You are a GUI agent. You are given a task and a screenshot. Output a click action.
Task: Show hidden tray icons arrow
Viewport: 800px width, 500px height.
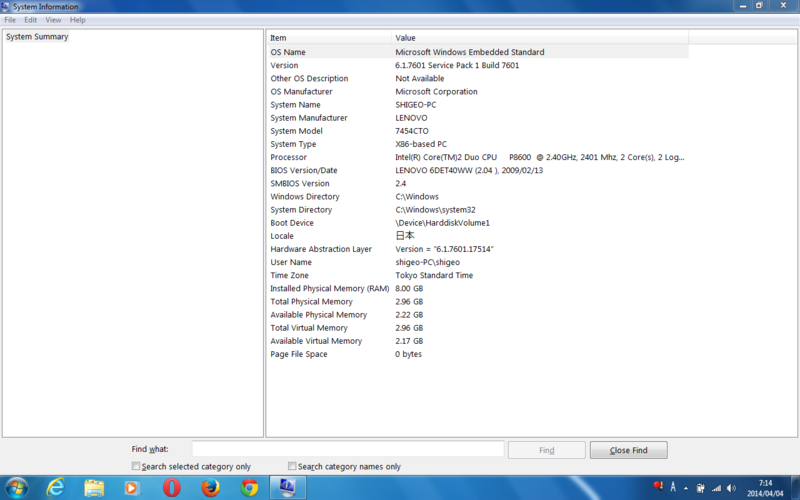click(686, 488)
